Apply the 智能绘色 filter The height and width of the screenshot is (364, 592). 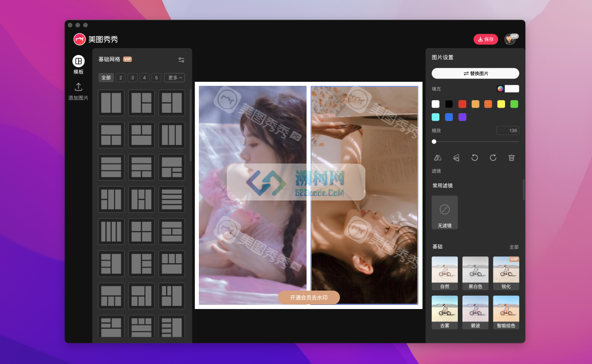[506, 313]
